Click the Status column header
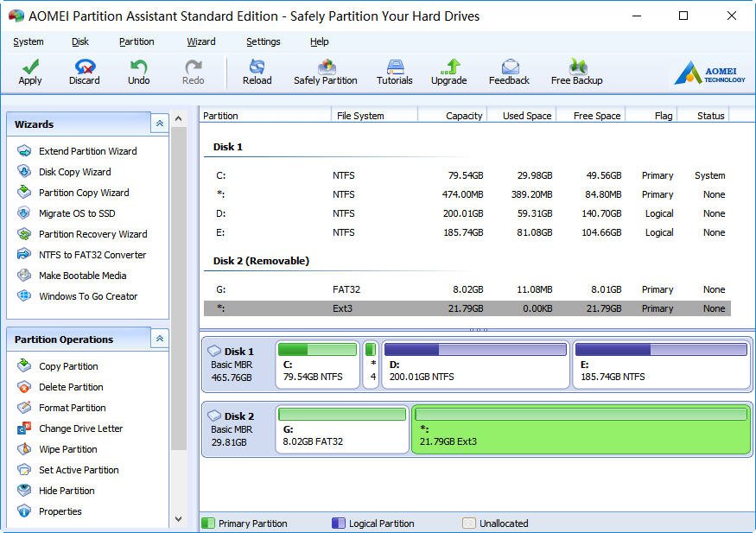756x533 pixels. [704, 116]
